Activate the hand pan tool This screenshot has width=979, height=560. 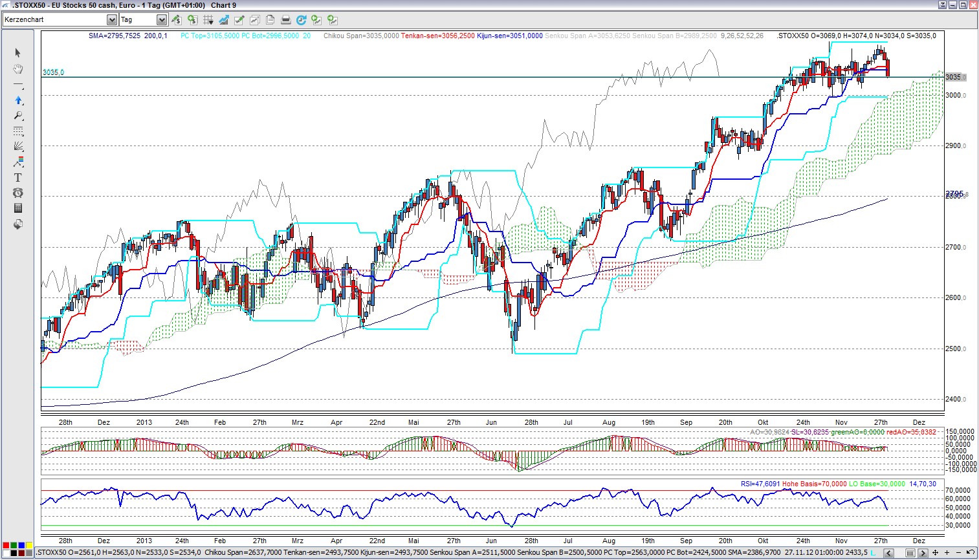(x=18, y=69)
